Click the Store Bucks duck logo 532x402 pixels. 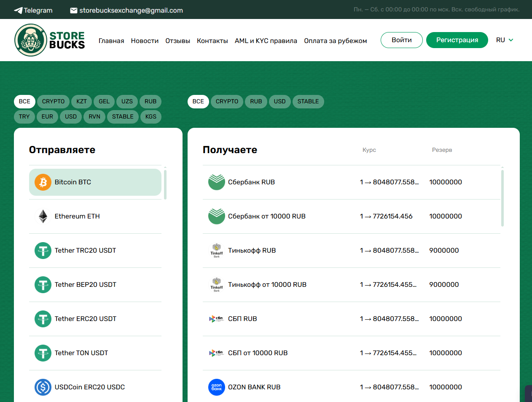point(30,40)
